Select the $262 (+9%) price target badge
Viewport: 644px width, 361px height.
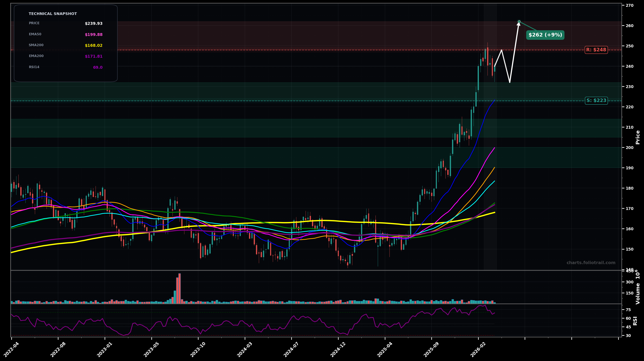pos(545,35)
